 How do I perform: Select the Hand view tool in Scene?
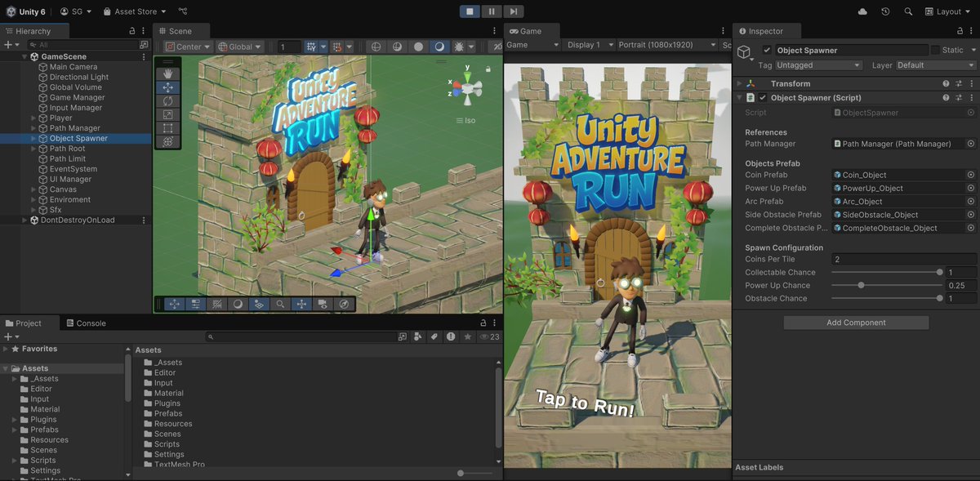pos(167,73)
